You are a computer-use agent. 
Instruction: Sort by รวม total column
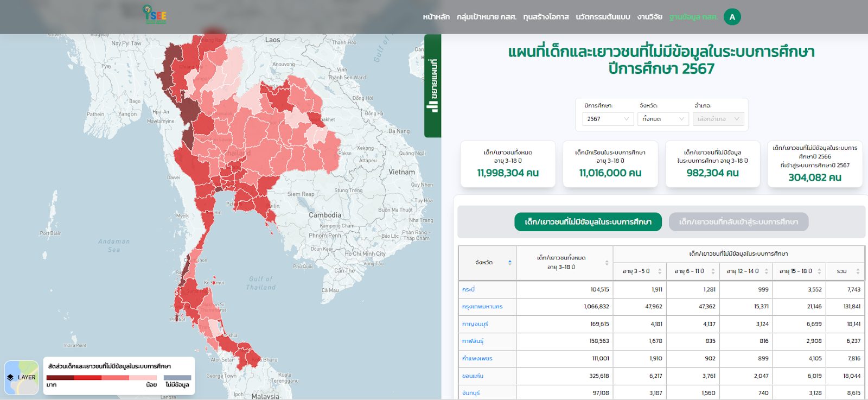click(858, 271)
